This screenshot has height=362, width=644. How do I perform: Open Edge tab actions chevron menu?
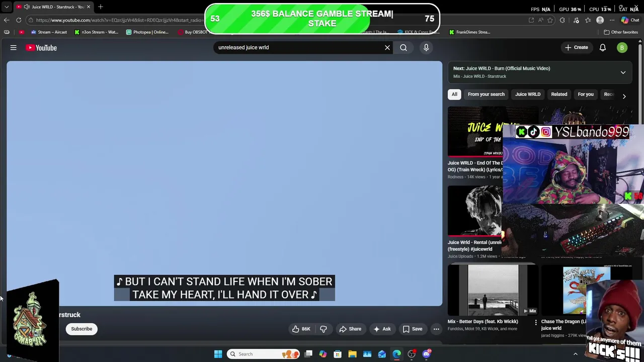pos(7,7)
